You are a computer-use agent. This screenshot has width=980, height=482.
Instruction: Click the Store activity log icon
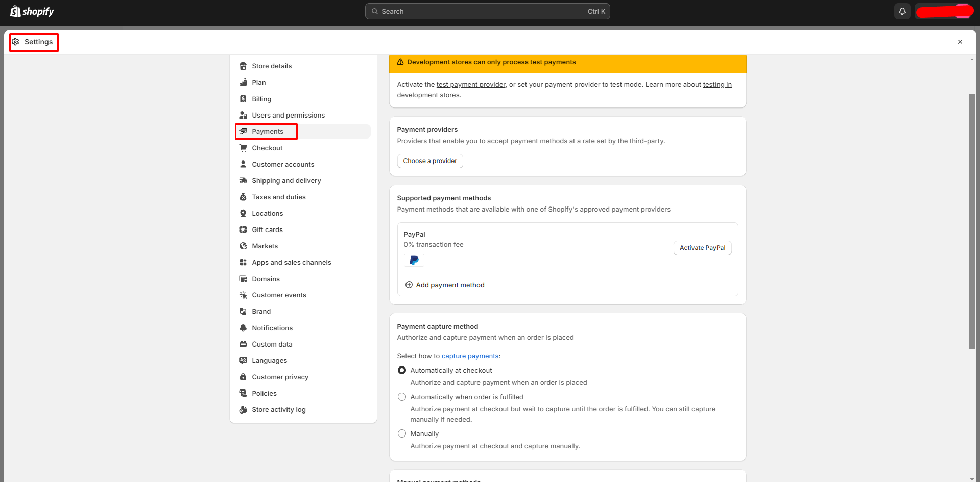[x=243, y=409]
